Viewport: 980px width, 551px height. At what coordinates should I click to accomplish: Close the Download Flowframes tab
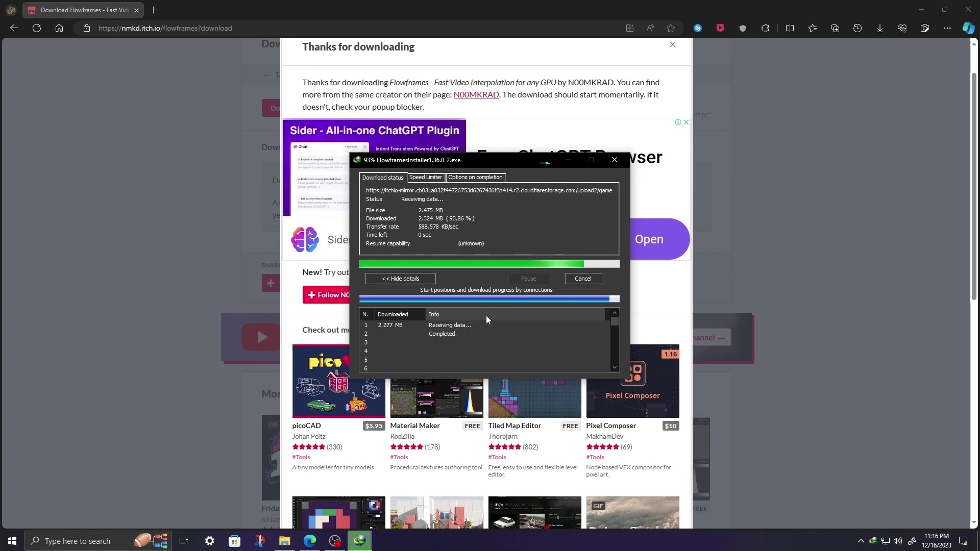point(136,10)
